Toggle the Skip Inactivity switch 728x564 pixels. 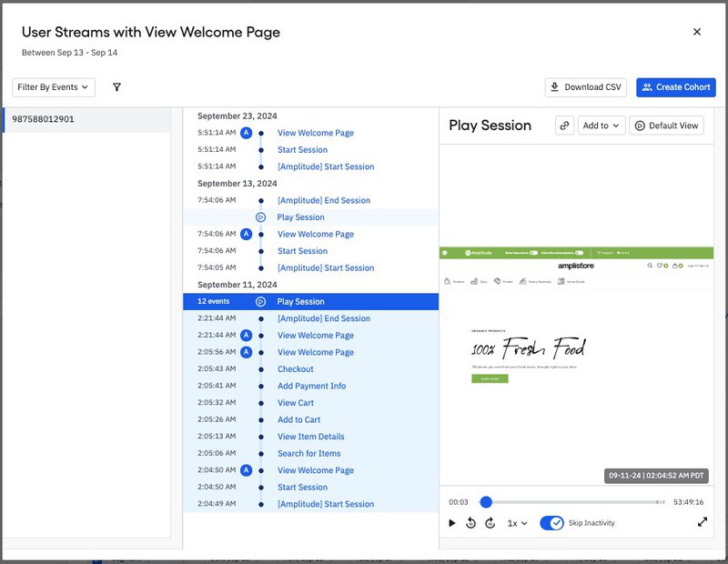(551, 523)
